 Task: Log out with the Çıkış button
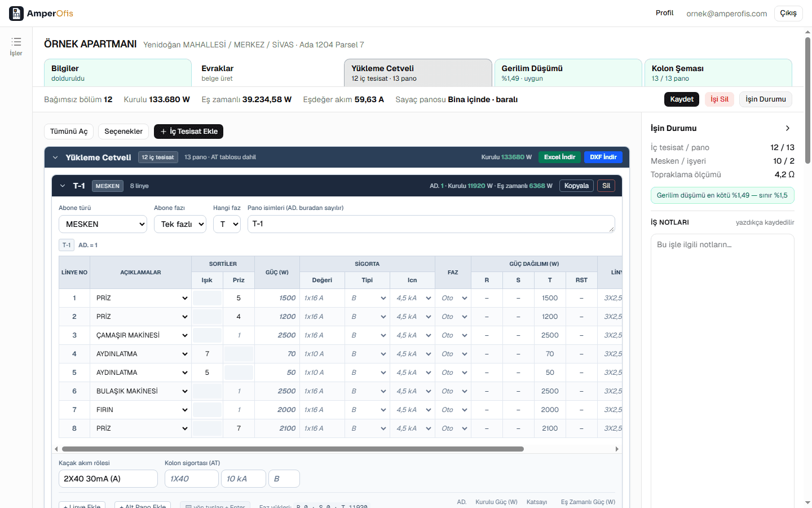click(788, 13)
